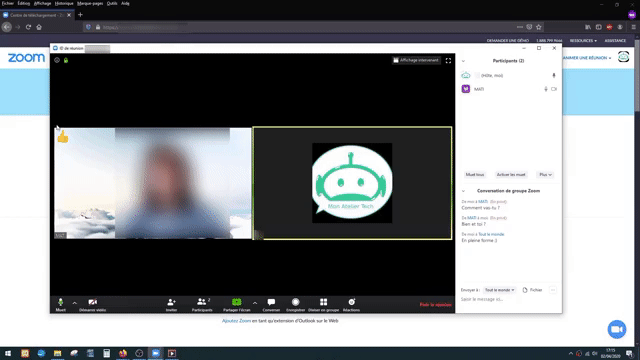Click the Muet tous button
Screen dimensions: 640x360
click(x=475, y=175)
